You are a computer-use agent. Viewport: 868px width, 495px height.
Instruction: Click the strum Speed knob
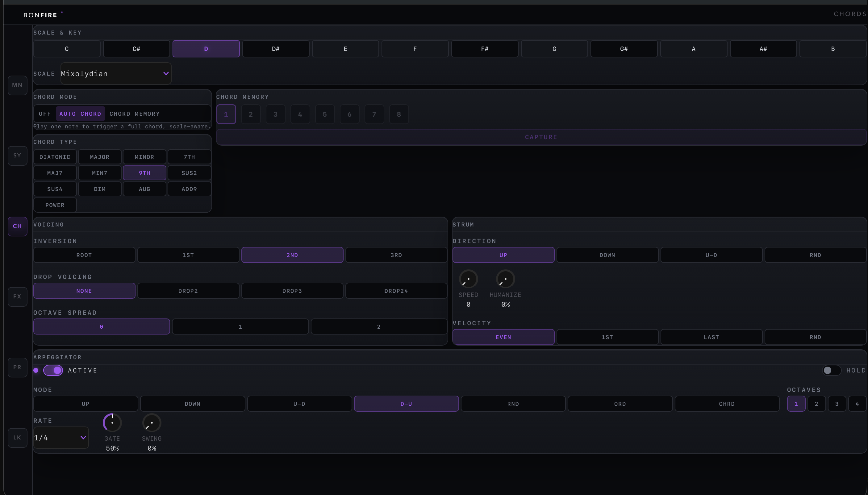coord(468,279)
